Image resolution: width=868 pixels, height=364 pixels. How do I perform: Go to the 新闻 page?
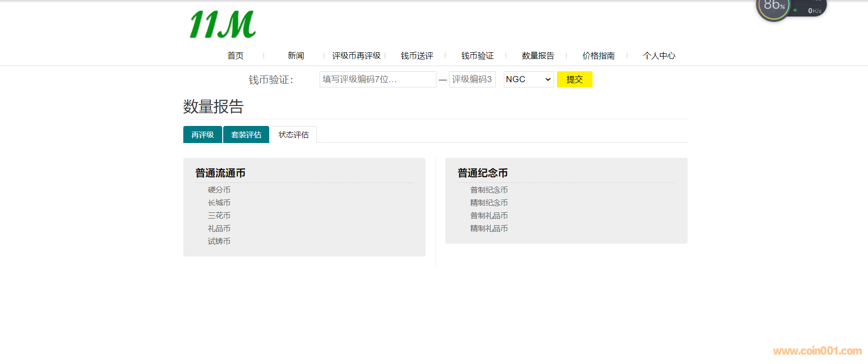tap(295, 56)
